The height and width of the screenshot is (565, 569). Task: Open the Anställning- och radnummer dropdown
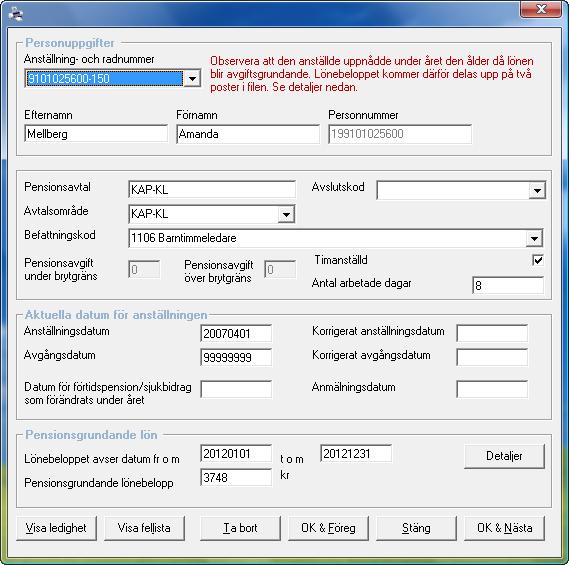tap(192, 78)
